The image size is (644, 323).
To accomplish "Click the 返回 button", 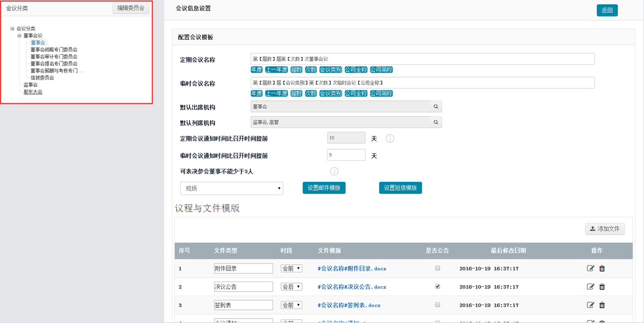I will 607,10.
